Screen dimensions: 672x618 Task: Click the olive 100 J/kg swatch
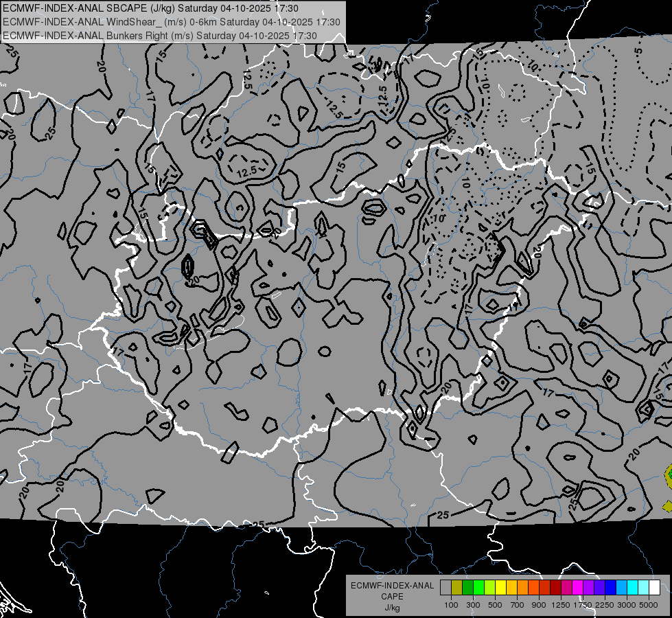point(457,588)
